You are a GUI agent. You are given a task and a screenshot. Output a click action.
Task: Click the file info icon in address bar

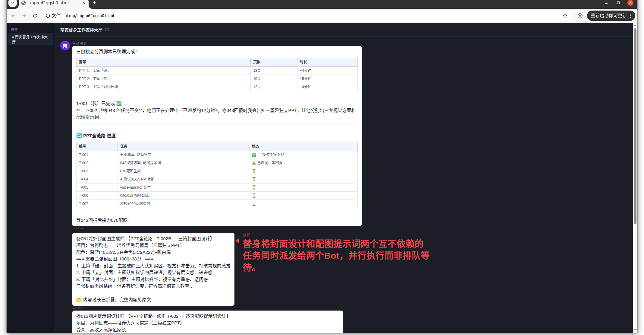pos(48,16)
